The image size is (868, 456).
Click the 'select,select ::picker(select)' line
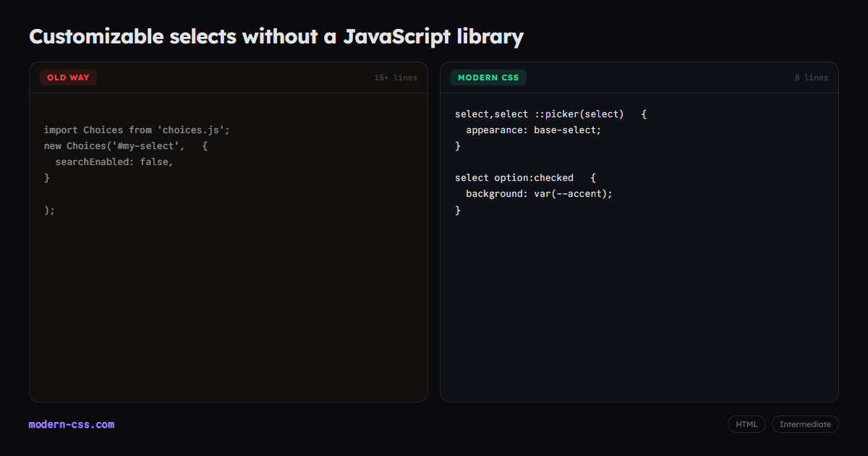550,114
